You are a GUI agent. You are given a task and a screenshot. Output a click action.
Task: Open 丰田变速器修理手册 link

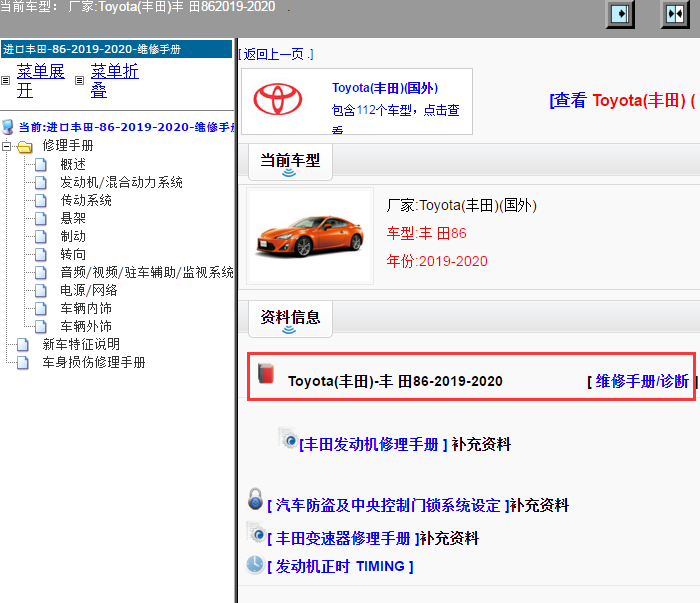pos(343,539)
